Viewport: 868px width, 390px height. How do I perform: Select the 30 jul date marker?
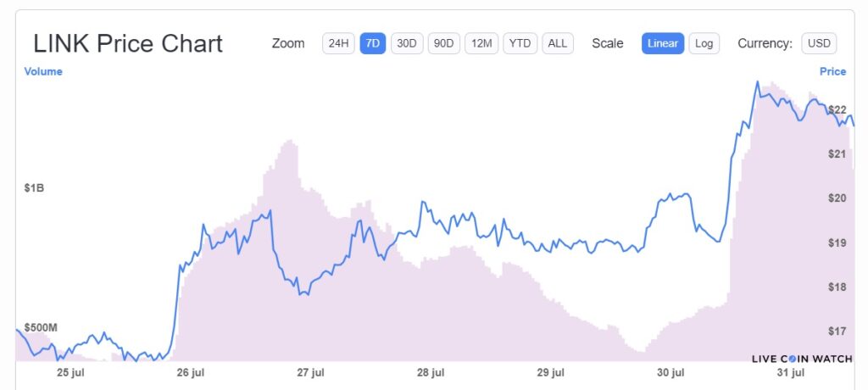point(670,373)
